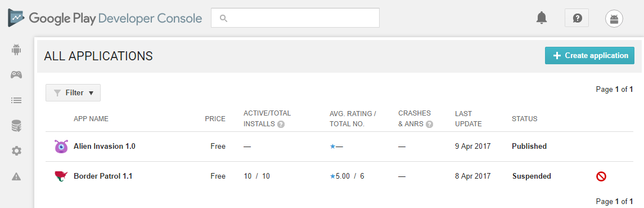This screenshot has width=644, height=208.
Task: Open the Google Play Developer Console logo
Action: coord(105,18)
